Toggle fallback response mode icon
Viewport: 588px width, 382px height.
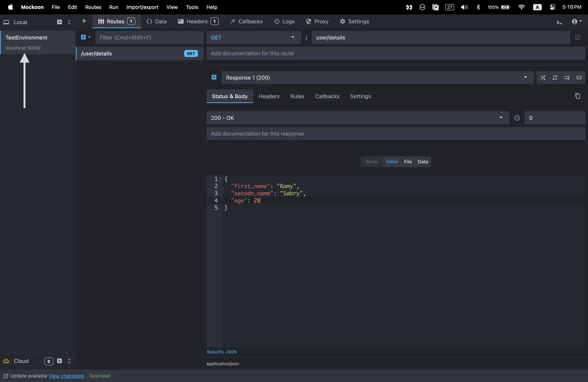pyautogui.click(x=579, y=78)
